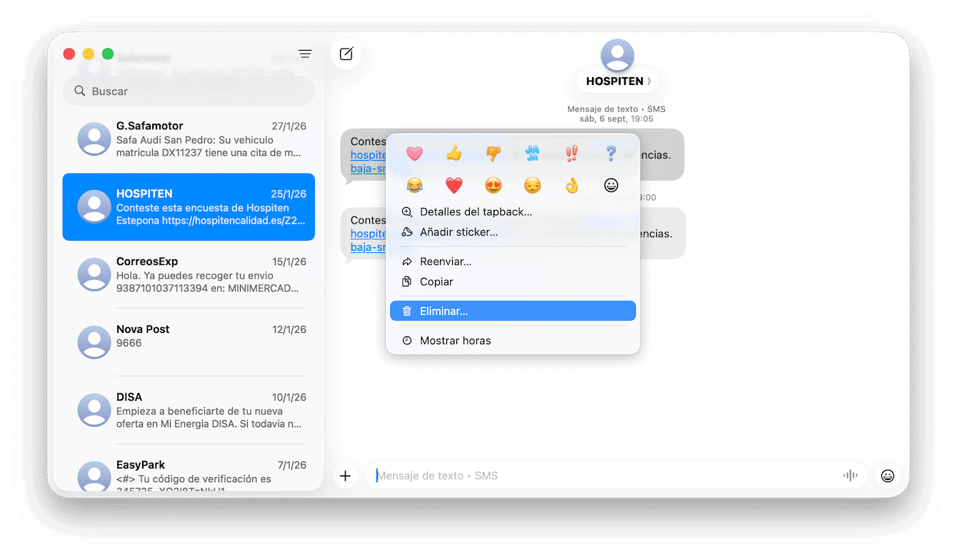Expand HOSPITEN contact details chevron
957x560 pixels.
[649, 81]
